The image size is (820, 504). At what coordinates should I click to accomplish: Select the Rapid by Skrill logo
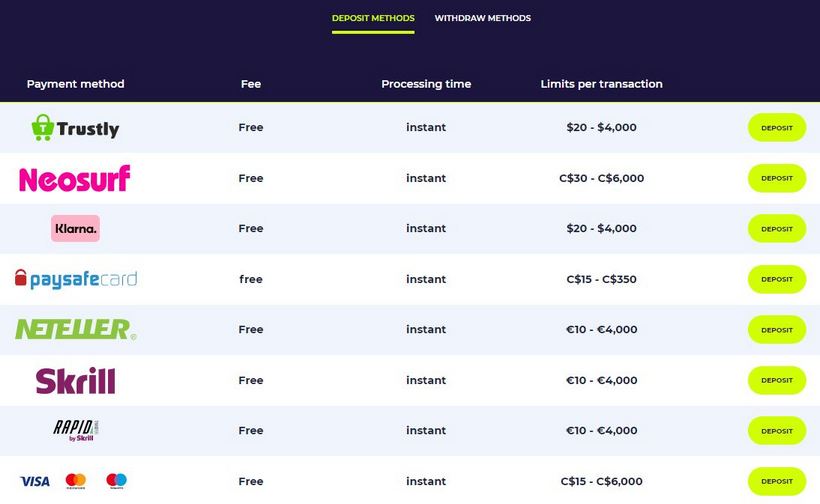coord(76,430)
